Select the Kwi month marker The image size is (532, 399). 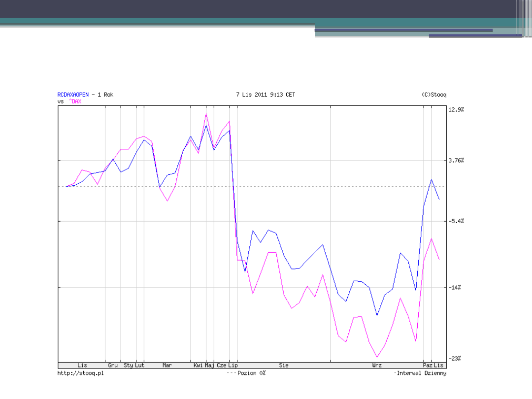(198, 366)
